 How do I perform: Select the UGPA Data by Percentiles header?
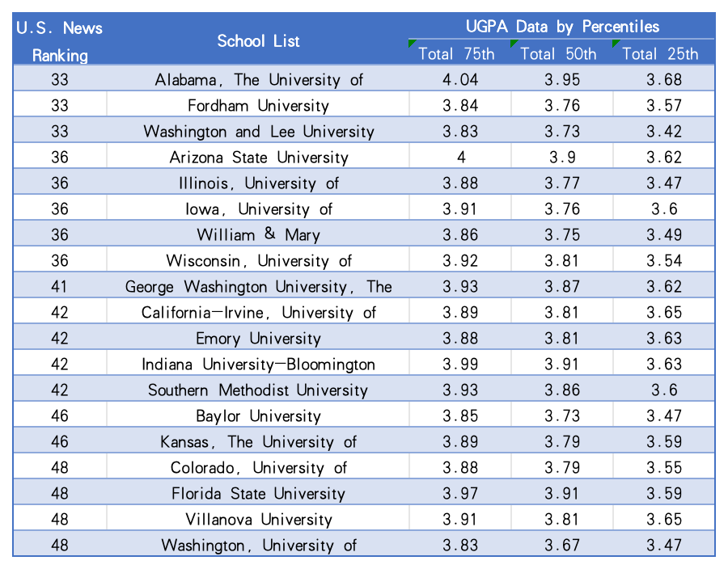[x=562, y=27]
